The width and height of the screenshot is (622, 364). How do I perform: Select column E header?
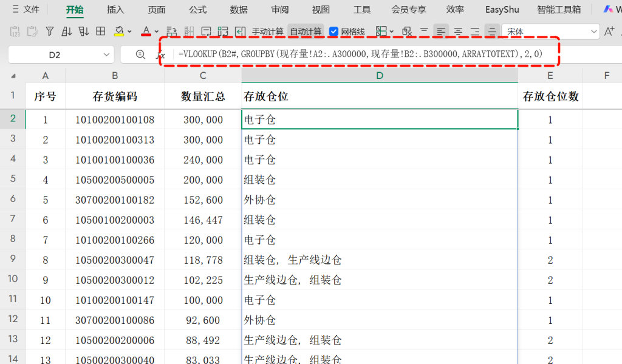(x=550, y=76)
